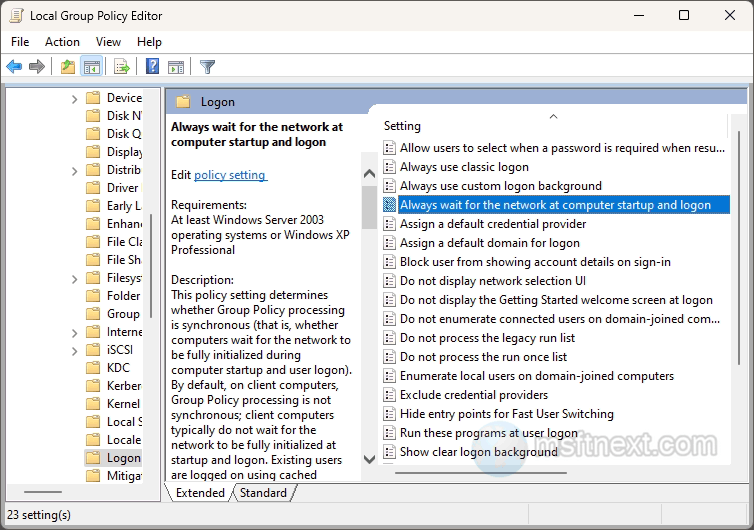Click the Forward arrow in the toolbar
Screen dimensions: 754x530
37,67
